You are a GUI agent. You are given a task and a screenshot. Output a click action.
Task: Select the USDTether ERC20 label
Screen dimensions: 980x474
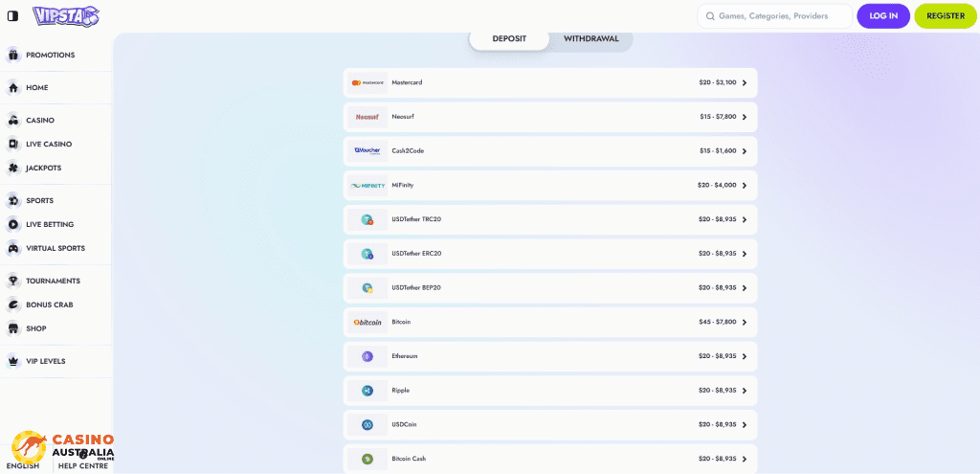pyautogui.click(x=417, y=253)
